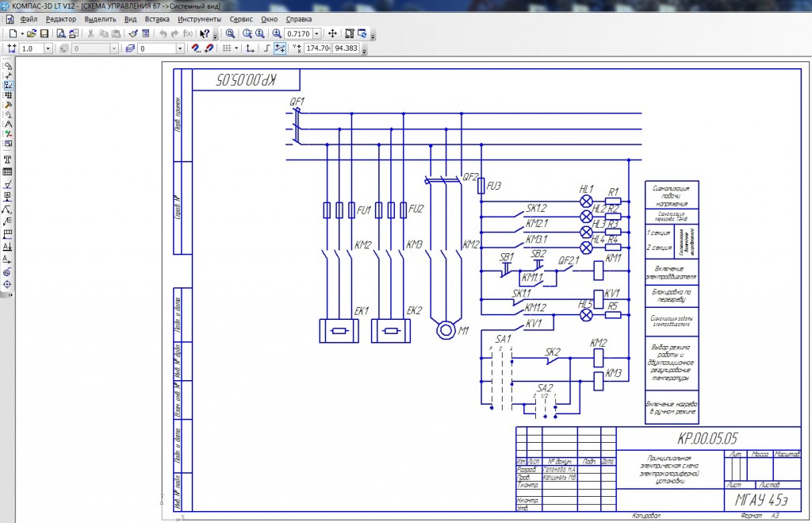Viewport: 812px width, 523px height.
Task: Click the copy properties brush icon
Action: tap(133, 33)
